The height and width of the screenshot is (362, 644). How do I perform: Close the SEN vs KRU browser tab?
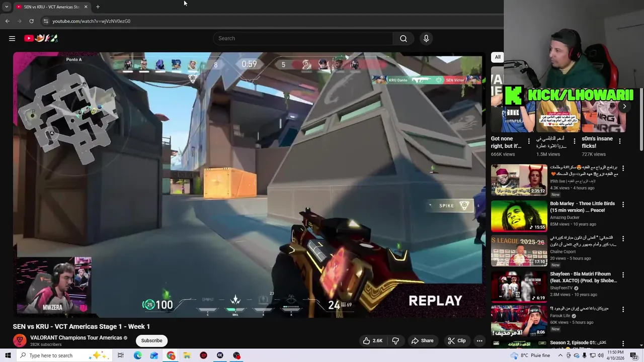[x=86, y=7]
